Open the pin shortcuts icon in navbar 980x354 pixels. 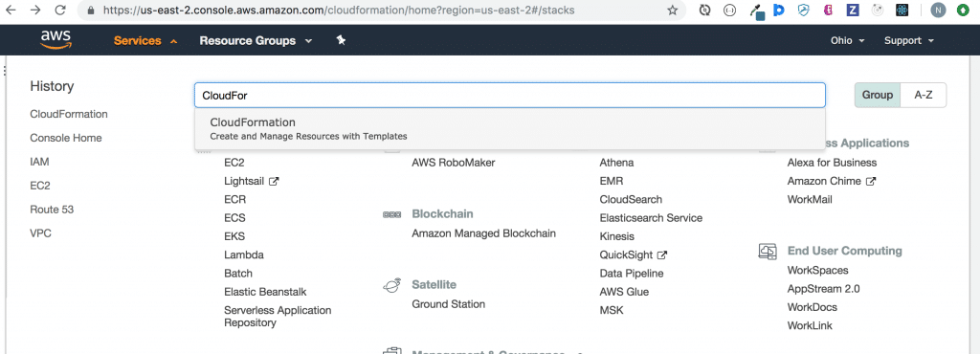(x=341, y=40)
